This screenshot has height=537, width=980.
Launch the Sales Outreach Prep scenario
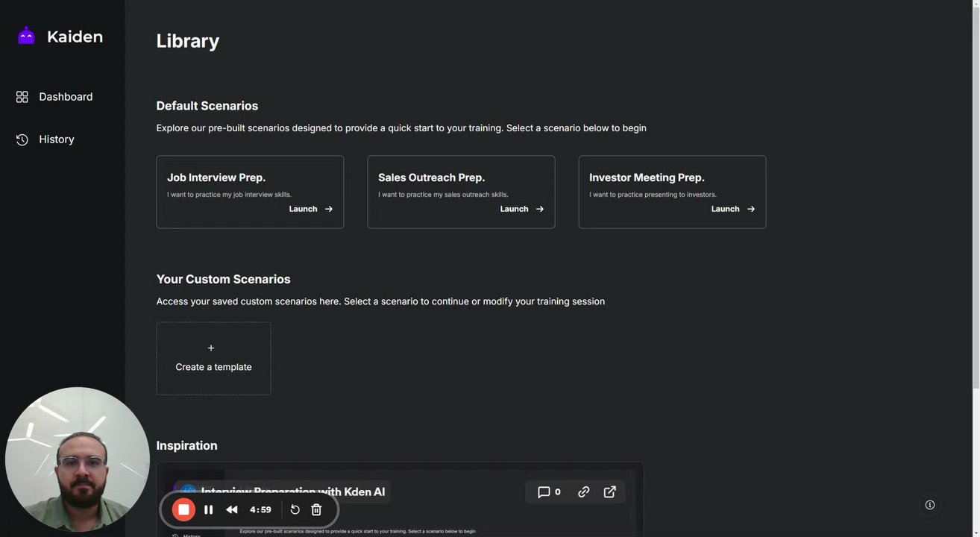coord(521,209)
